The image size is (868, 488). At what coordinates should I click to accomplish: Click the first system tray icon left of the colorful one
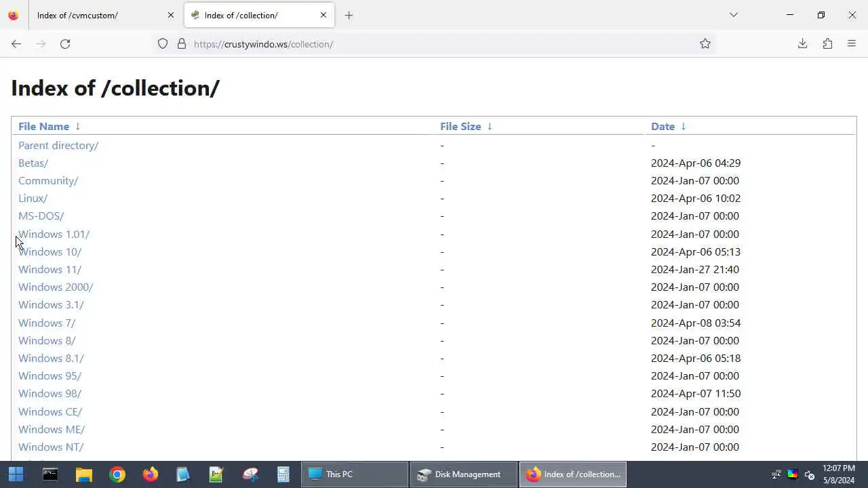tap(776, 474)
